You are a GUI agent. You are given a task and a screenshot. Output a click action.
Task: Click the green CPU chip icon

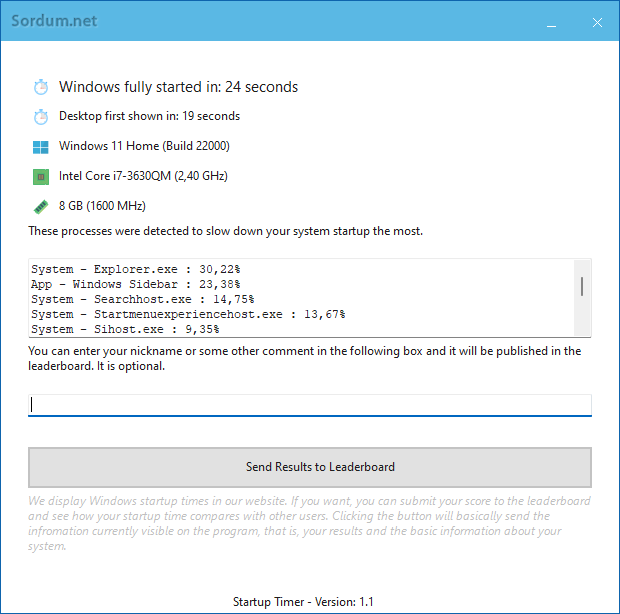click(x=41, y=177)
